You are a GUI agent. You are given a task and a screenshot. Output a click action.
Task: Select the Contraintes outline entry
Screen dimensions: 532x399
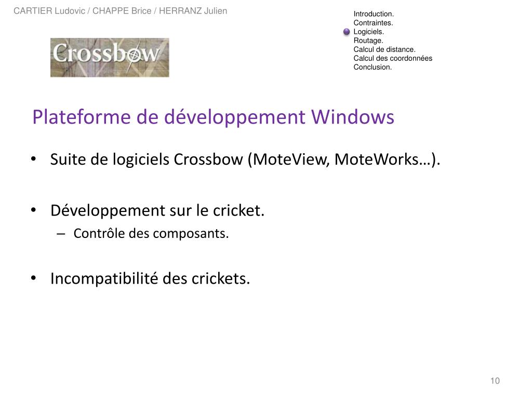373,23
